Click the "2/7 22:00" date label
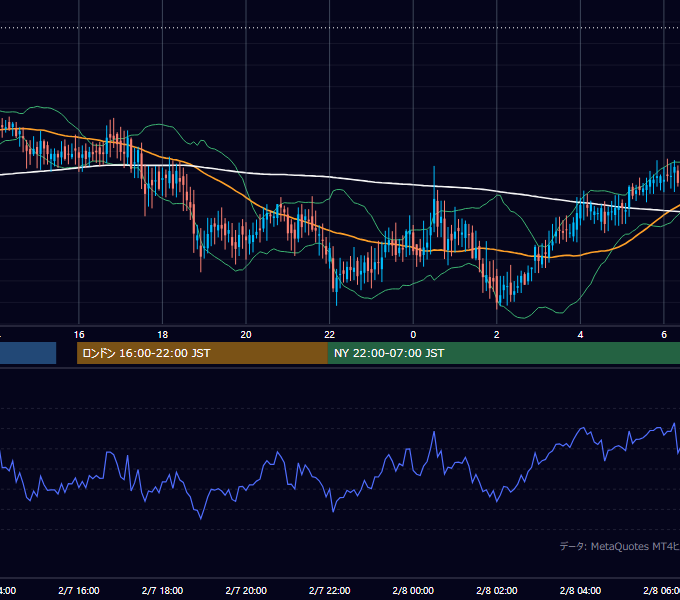 point(330,590)
